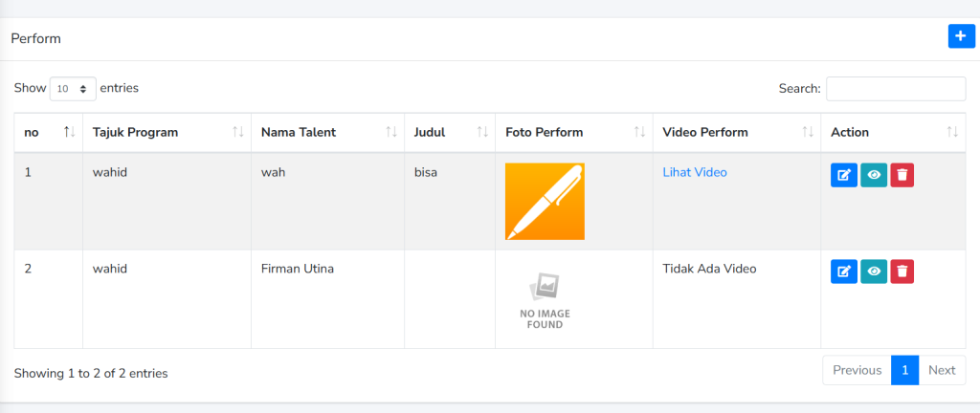The height and width of the screenshot is (413, 980).
Task: Sort by Judul column
Action: (x=449, y=132)
